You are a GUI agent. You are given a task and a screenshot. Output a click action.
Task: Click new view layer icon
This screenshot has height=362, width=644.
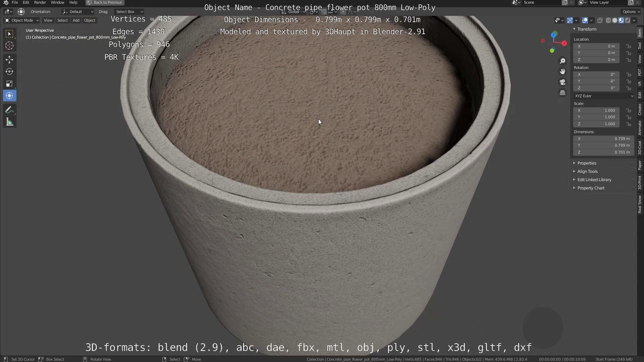point(631,2)
